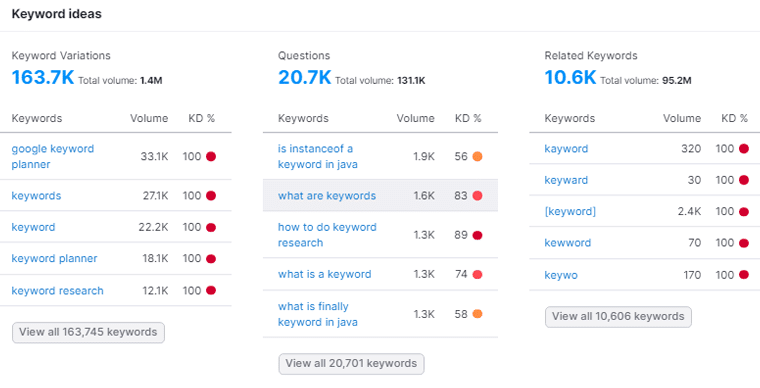Click the 30 volume in 'keyward' row

tap(695, 180)
